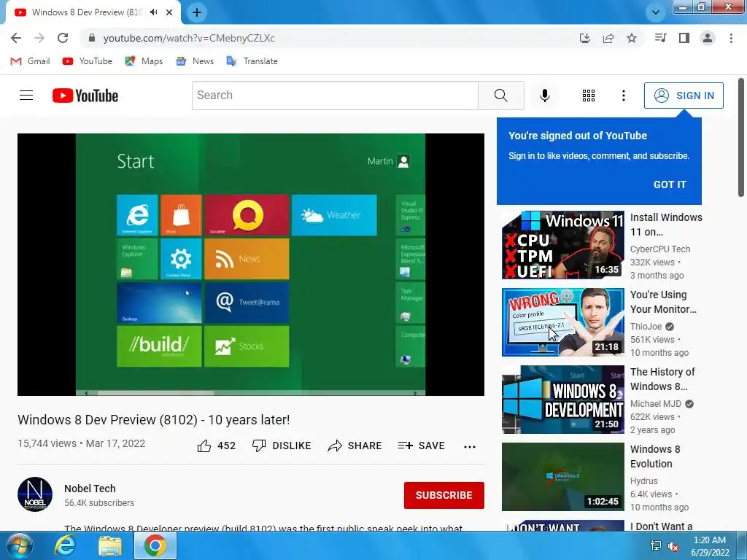Screen dimensions: 747x560
Task: Click the magnifying glass search button
Action: 500,96
